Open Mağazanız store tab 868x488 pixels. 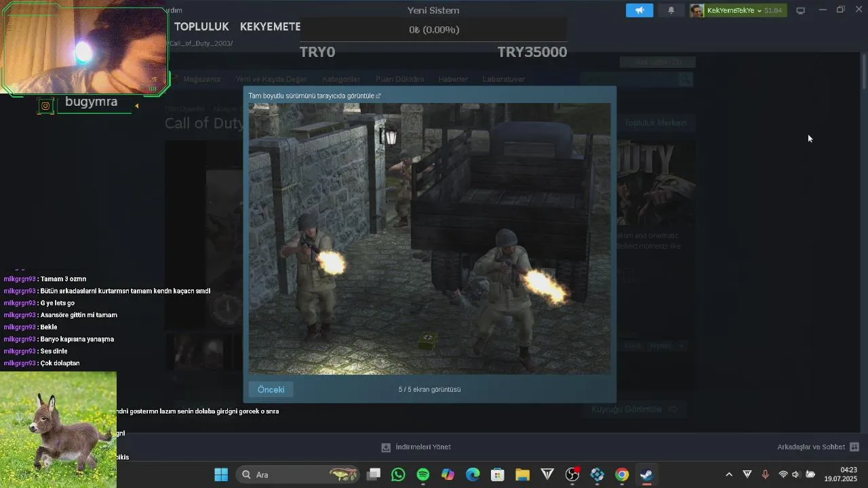(x=201, y=79)
